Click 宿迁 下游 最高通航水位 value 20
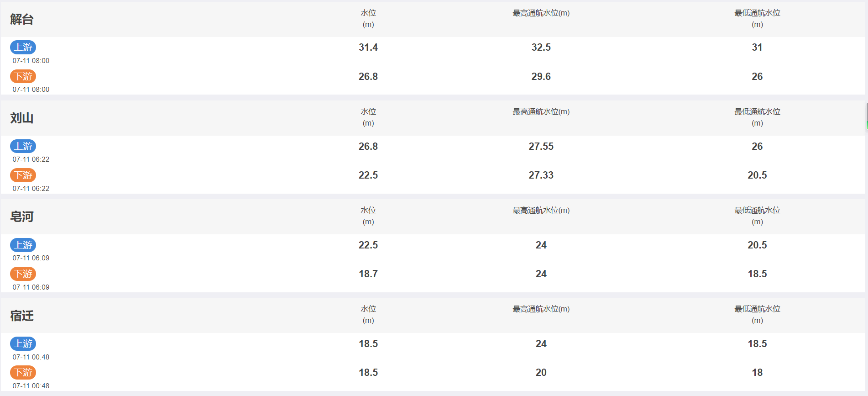The image size is (868, 396). 541,372
